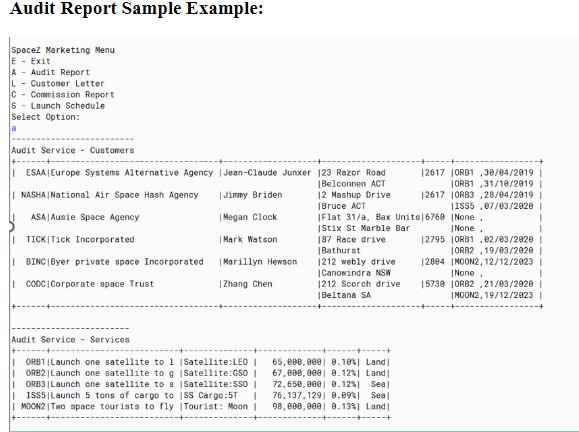Click address line 'Bruce ACT'
The image size is (579, 432).
point(343,206)
